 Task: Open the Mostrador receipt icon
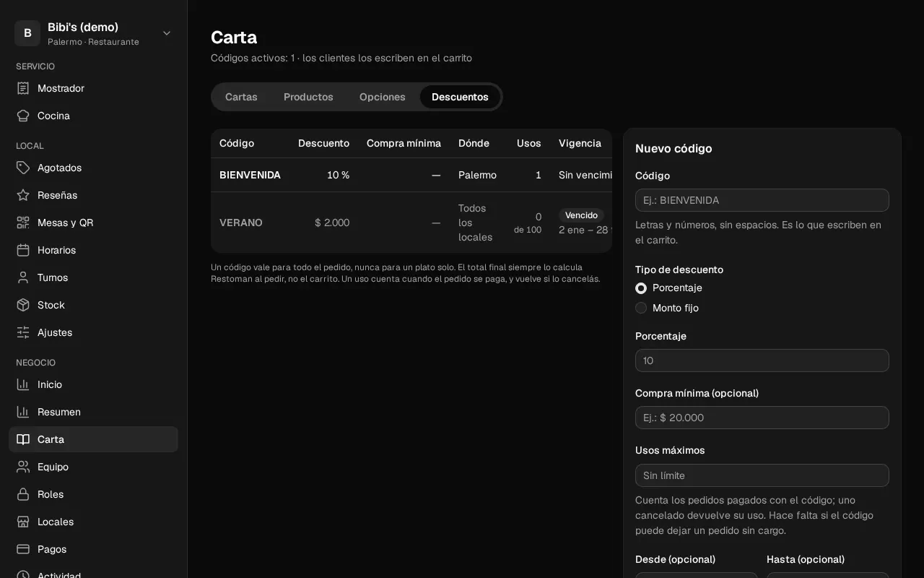point(23,88)
